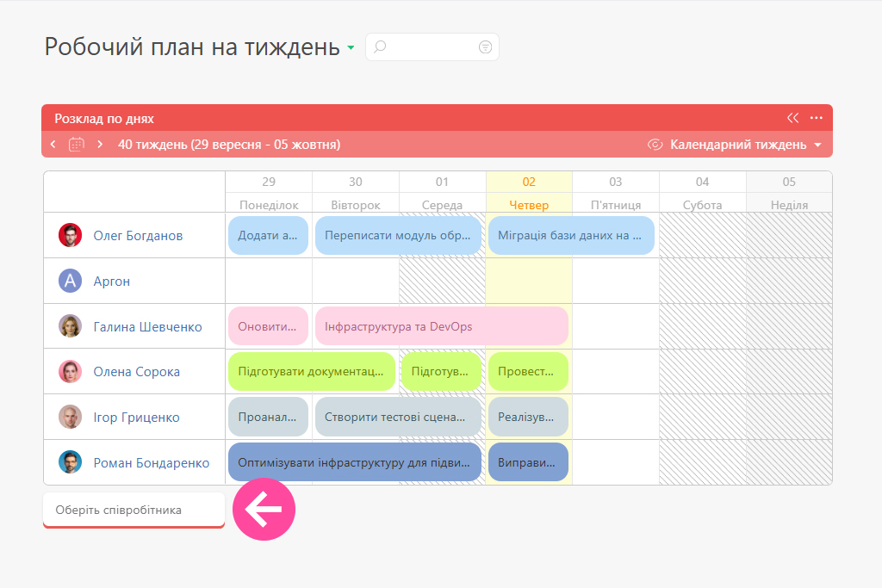The height and width of the screenshot is (588, 882).
Task: Select Monday 29 column header
Action: (x=269, y=192)
